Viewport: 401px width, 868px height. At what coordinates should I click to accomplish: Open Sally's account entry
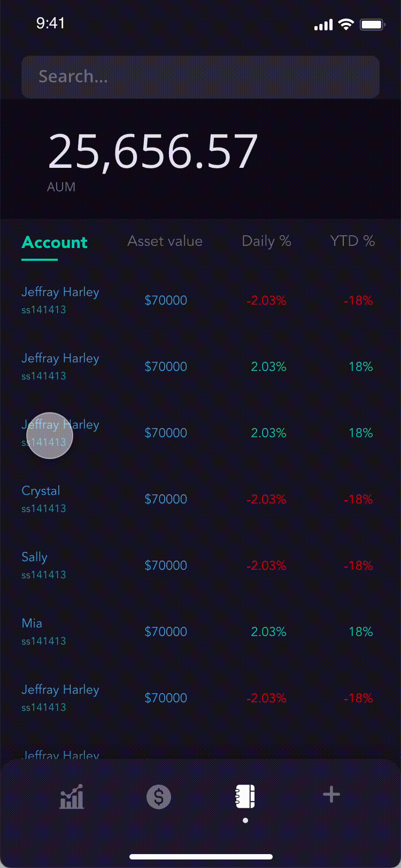pyautogui.click(x=35, y=557)
